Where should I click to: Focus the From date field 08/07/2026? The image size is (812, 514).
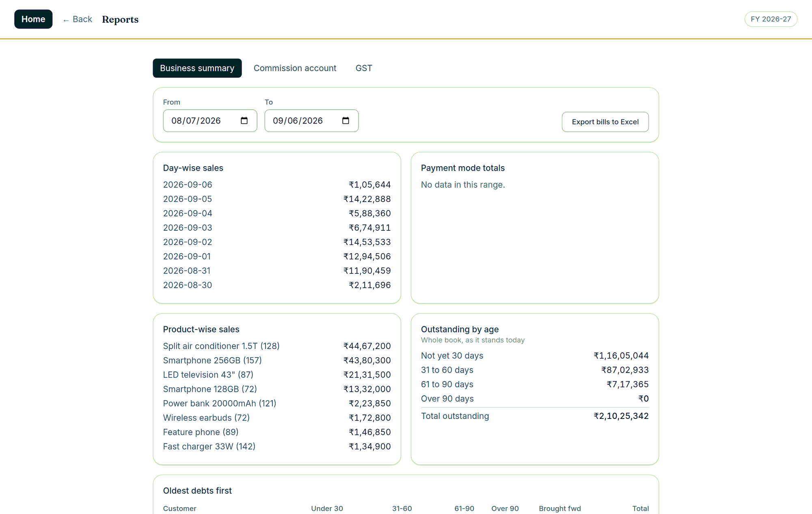point(210,121)
